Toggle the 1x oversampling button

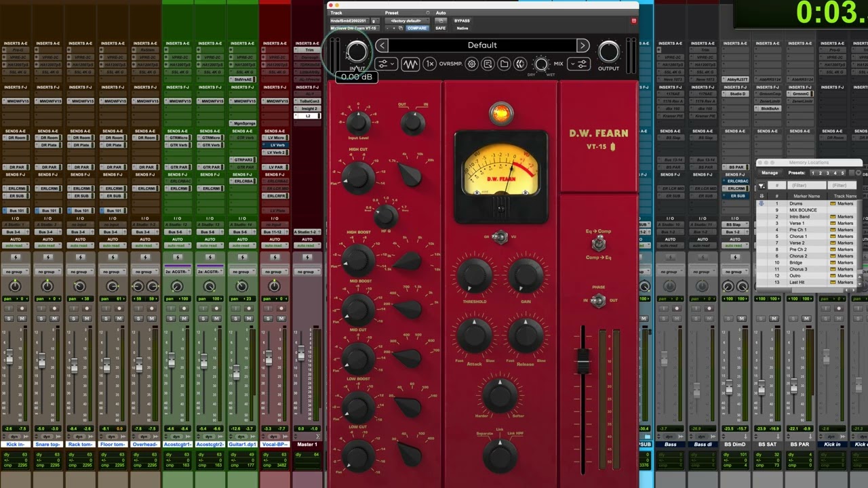coord(429,64)
